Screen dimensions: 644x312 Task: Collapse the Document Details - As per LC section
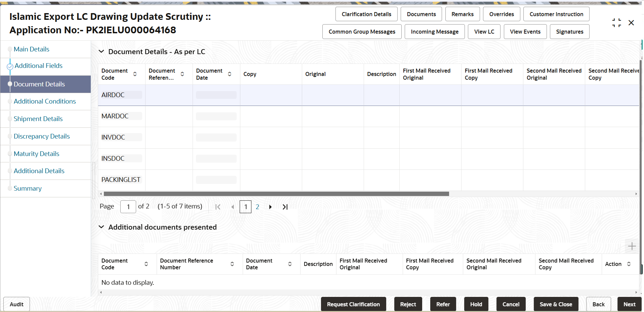tap(101, 51)
